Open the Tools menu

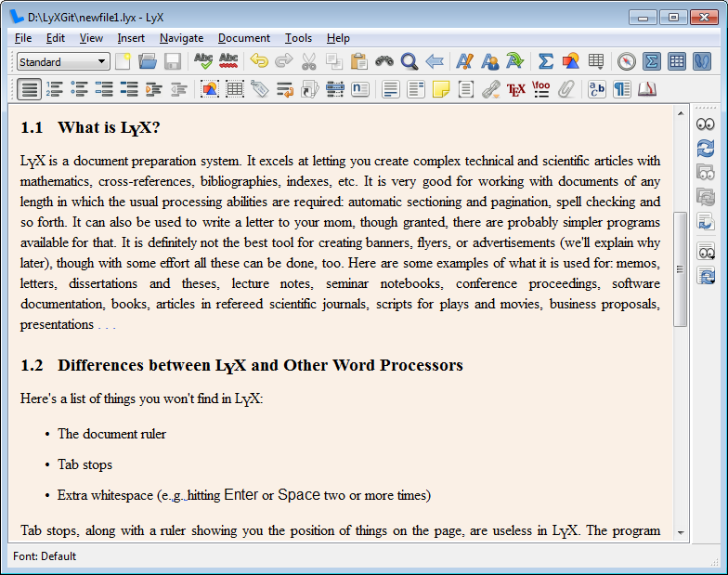(298, 38)
